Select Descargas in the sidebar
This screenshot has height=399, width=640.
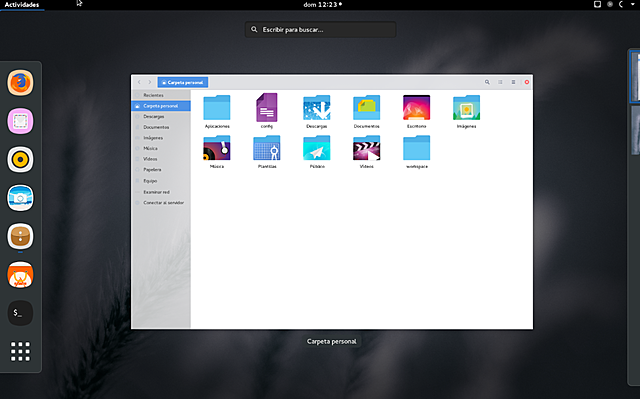[x=161, y=116]
